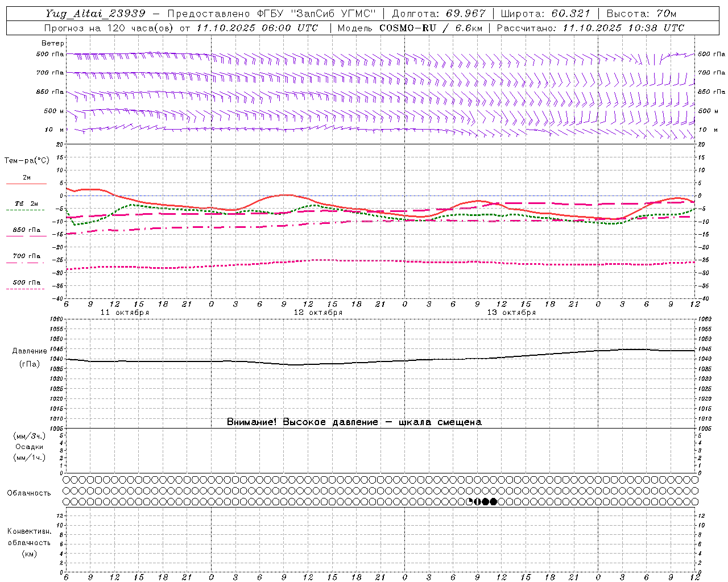Click the Td 2м legend entry
This screenshot has height=582, width=728.
point(26,203)
